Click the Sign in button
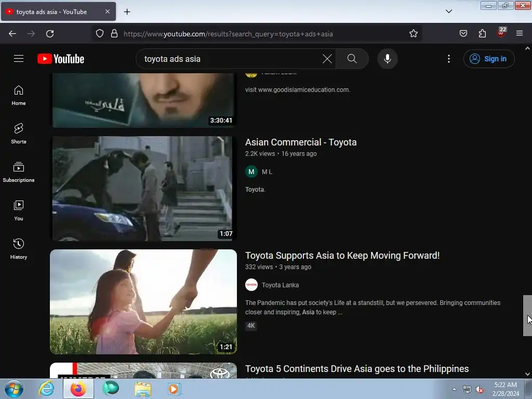 pyautogui.click(x=489, y=59)
